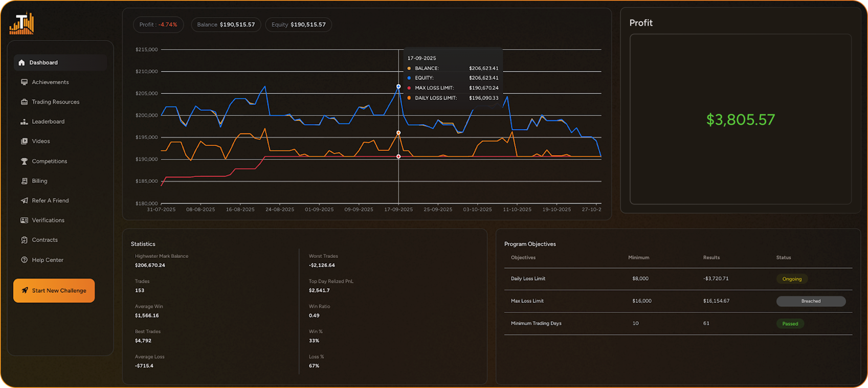Click the Max Loss Limit result $16,154.67
Screen dimensions: 868x388
pyautogui.click(x=716, y=301)
